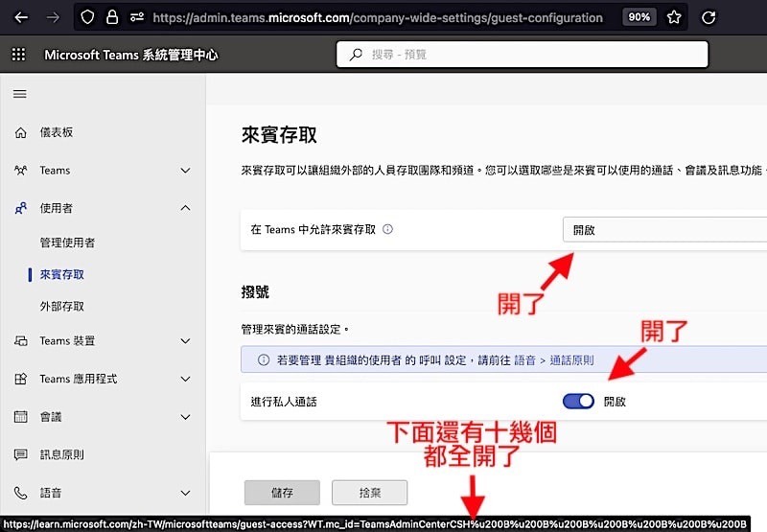Click the 撥號 section heading
Image resolution: width=767 pixels, height=532 pixels.
pyautogui.click(x=255, y=292)
